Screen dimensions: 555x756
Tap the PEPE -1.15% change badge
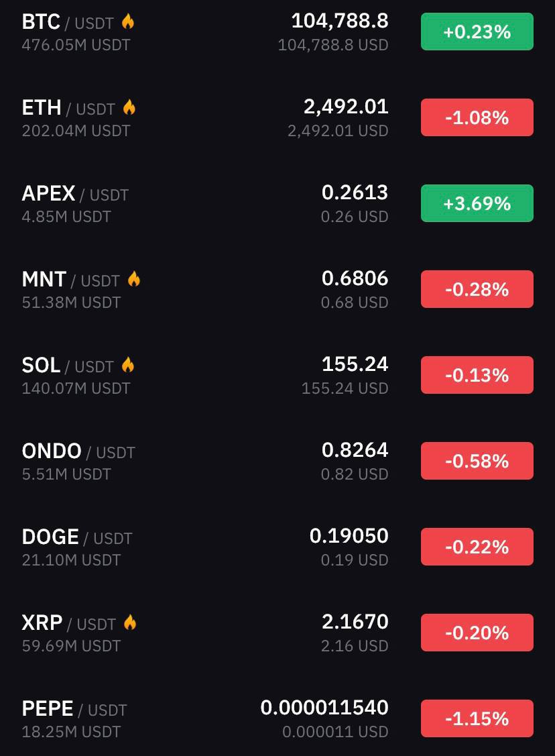[477, 718]
